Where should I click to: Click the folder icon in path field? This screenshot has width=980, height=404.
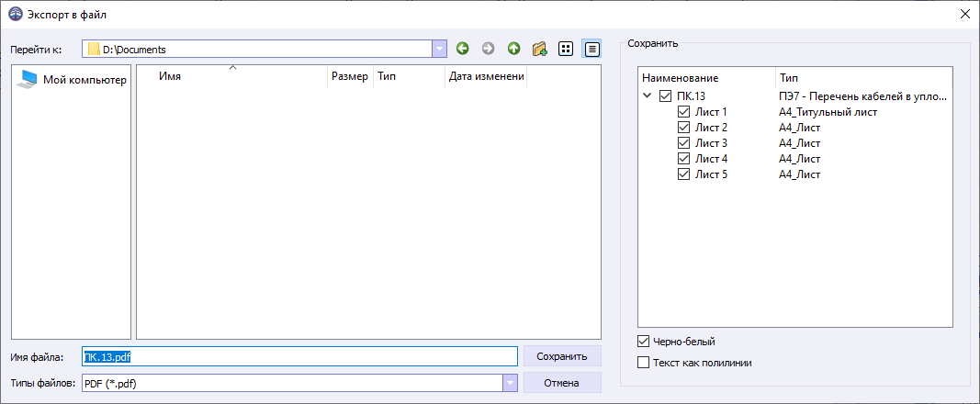(x=94, y=50)
